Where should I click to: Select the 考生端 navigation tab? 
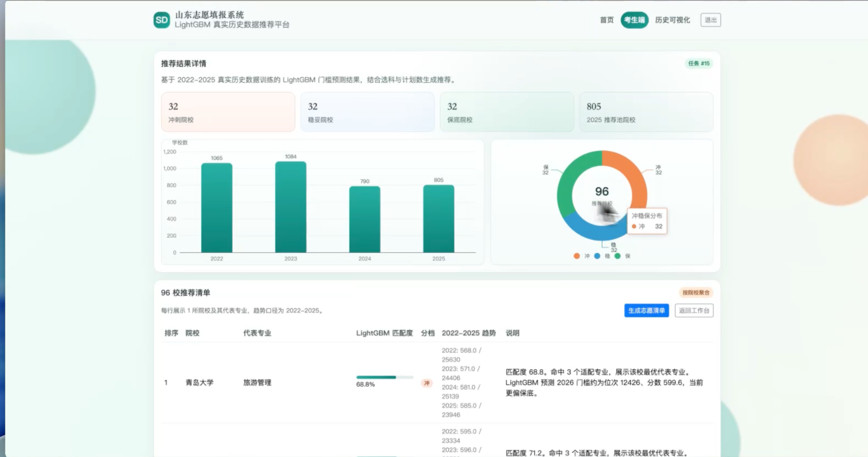[x=634, y=20]
